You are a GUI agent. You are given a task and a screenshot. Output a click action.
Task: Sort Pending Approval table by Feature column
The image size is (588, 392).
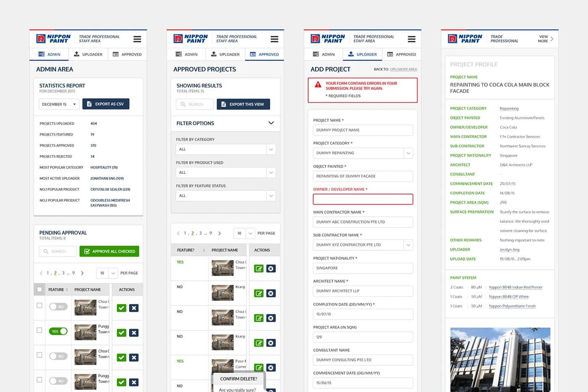point(67,289)
